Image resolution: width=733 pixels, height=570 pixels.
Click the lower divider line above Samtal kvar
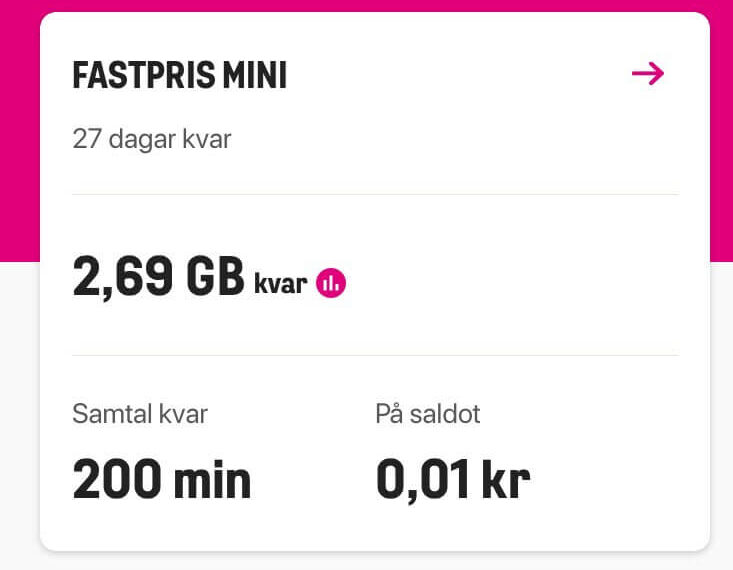375,355
